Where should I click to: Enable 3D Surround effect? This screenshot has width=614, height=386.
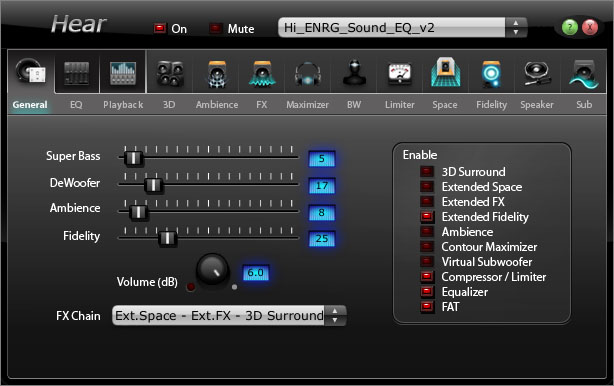[427, 171]
